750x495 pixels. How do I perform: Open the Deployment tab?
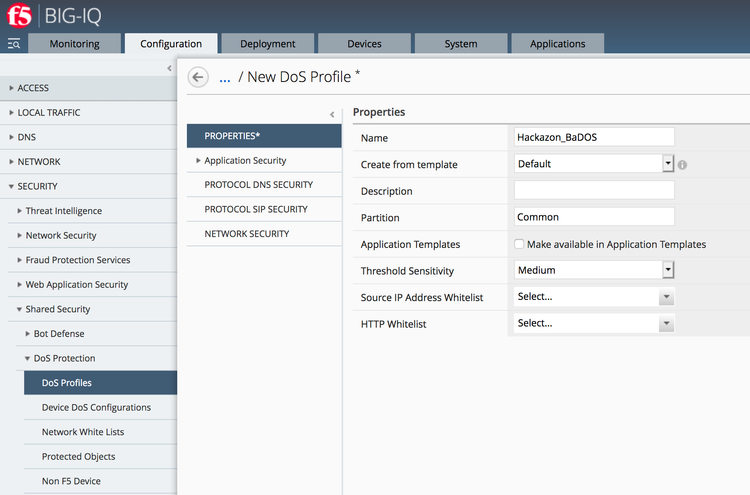tap(267, 44)
